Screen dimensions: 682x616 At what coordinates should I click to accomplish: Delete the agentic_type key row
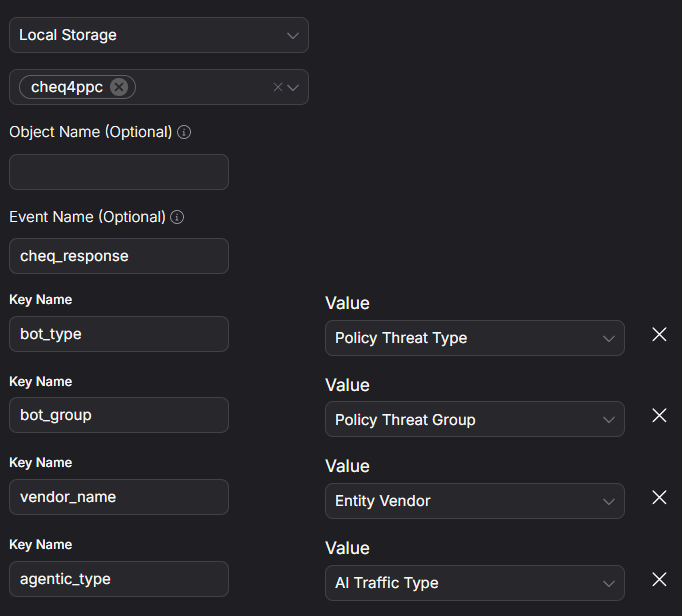(x=659, y=579)
